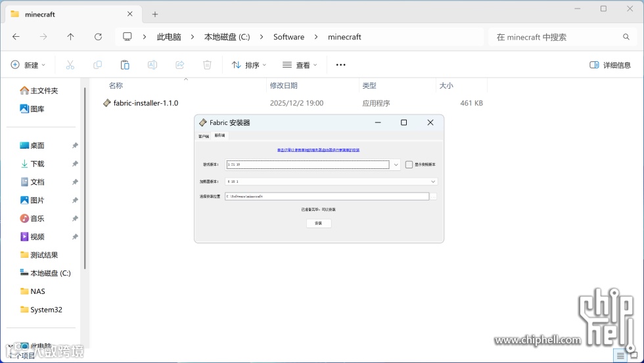Open the 游戏版本 dropdown in Fabric installer
The height and width of the screenshot is (363, 644).
tap(396, 164)
